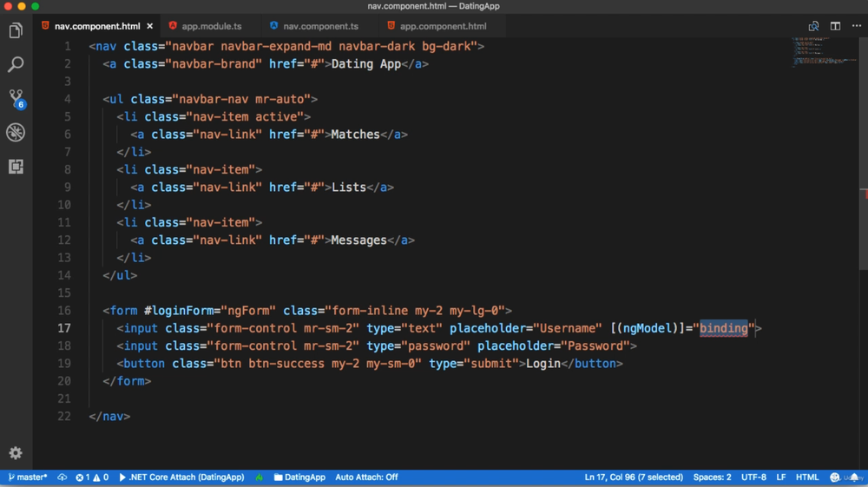Click the feedback smiley in status bar
868x487 pixels.
[835, 477]
